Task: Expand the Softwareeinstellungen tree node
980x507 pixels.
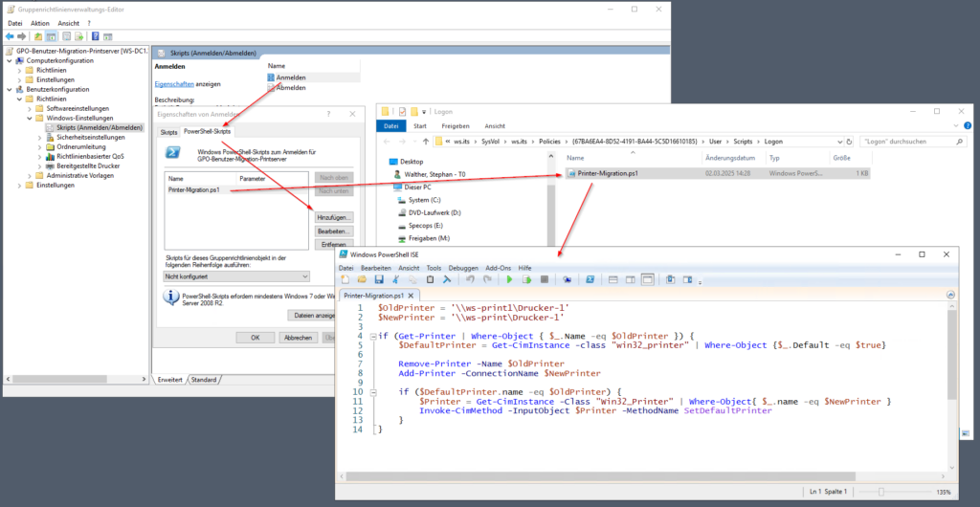Action: coord(30,109)
